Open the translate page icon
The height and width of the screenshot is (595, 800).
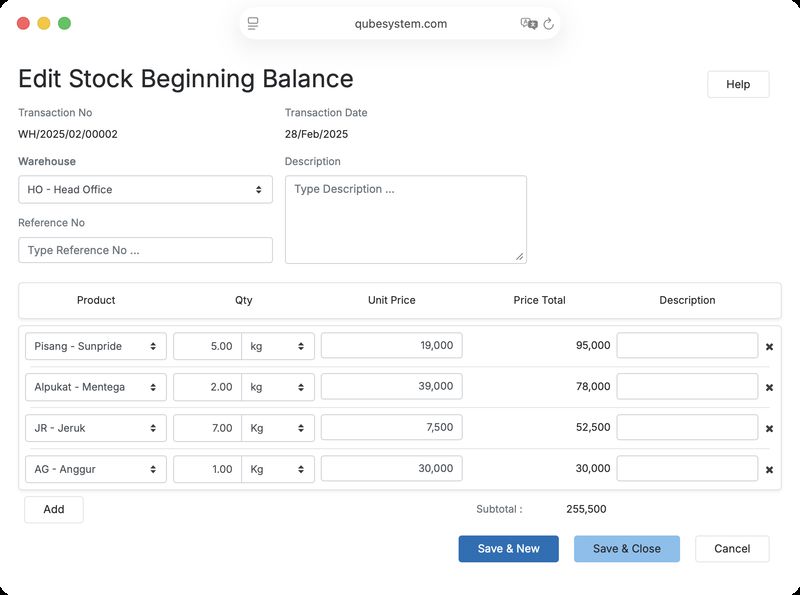pyautogui.click(x=529, y=23)
